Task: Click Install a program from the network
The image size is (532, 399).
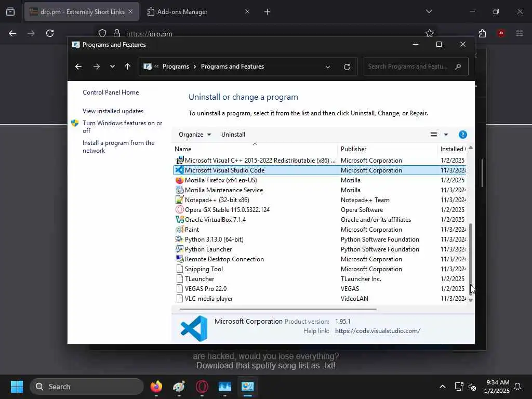Action: pos(118,147)
